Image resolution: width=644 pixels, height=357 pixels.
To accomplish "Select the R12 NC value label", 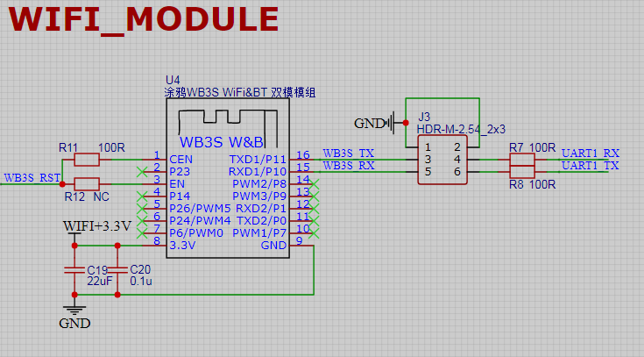I will pyautogui.click(x=101, y=196).
